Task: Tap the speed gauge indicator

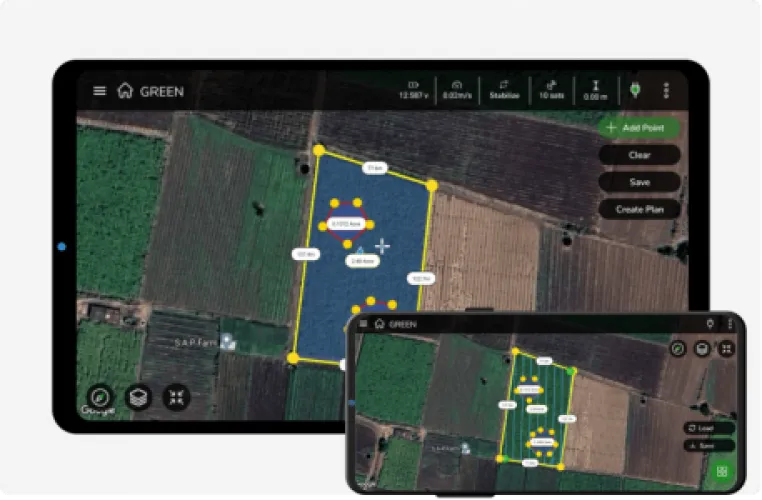Action: click(457, 90)
